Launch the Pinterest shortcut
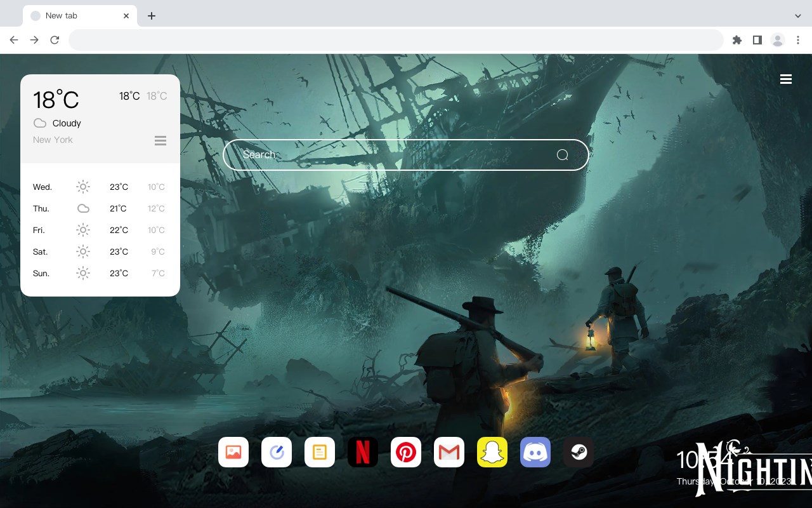Screen dimensions: 812x508 (406, 452)
